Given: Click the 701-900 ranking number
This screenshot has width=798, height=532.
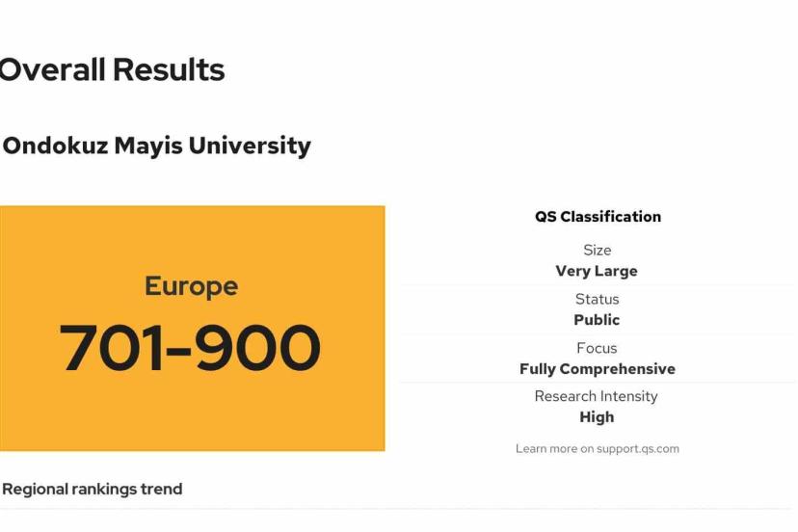Looking at the screenshot, I should click(190, 348).
